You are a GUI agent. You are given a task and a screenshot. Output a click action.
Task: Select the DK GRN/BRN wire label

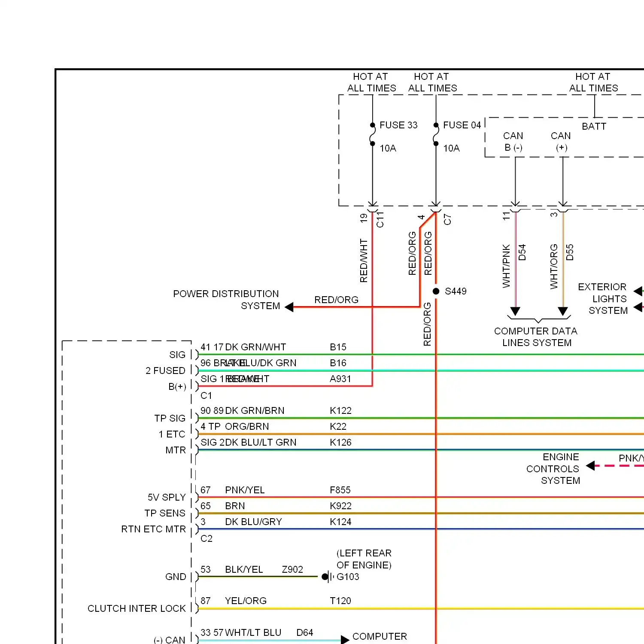pos(255,410)
